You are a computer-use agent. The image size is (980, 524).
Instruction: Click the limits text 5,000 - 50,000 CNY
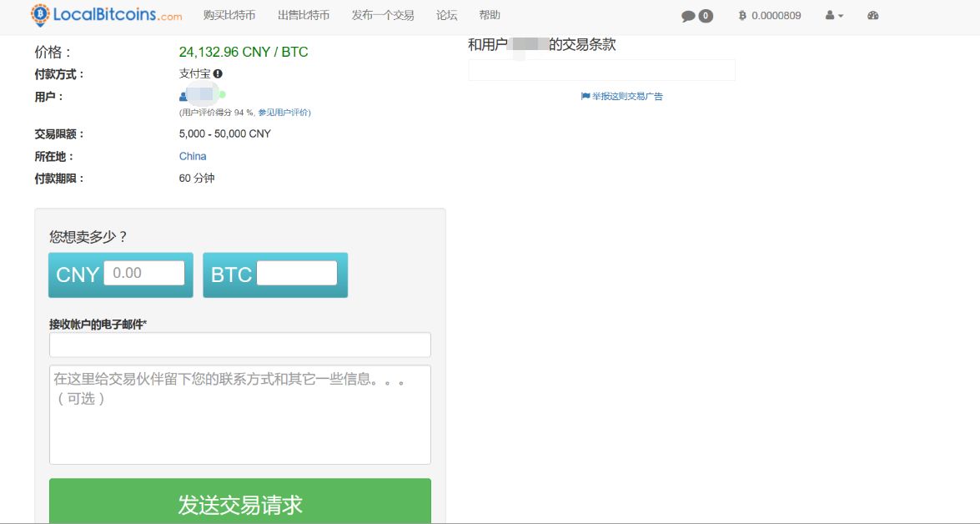pyautogui.click(x=225, y=134)
